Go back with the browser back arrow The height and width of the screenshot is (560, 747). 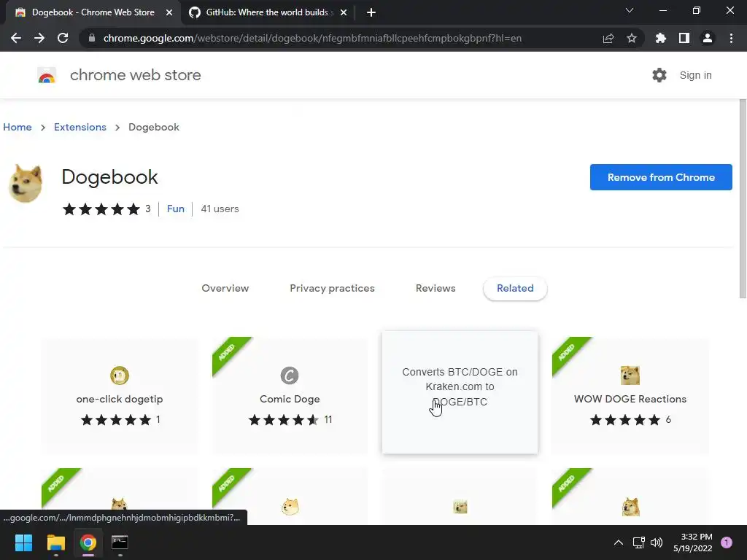click(x=16, y=38)
